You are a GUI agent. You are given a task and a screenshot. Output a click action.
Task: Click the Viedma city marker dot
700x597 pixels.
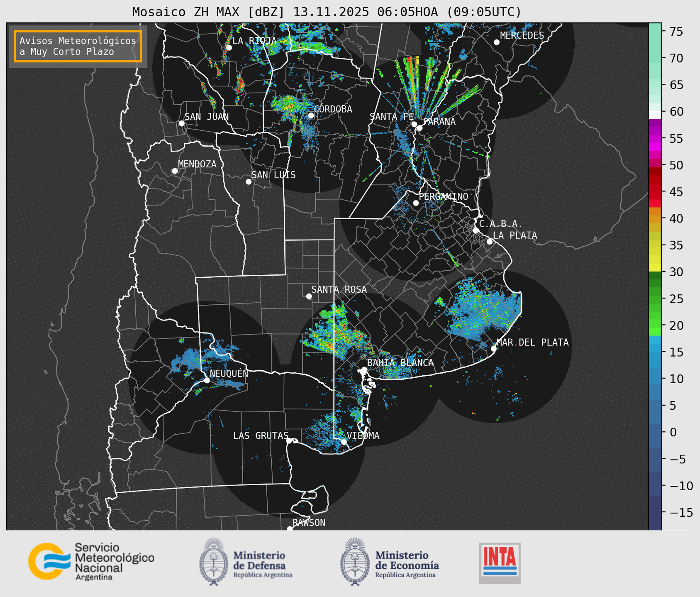click(x=344, y=442)
